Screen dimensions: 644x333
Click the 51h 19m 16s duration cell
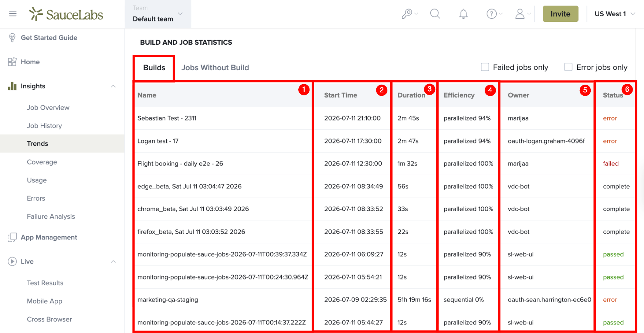(x=414, y=300)
